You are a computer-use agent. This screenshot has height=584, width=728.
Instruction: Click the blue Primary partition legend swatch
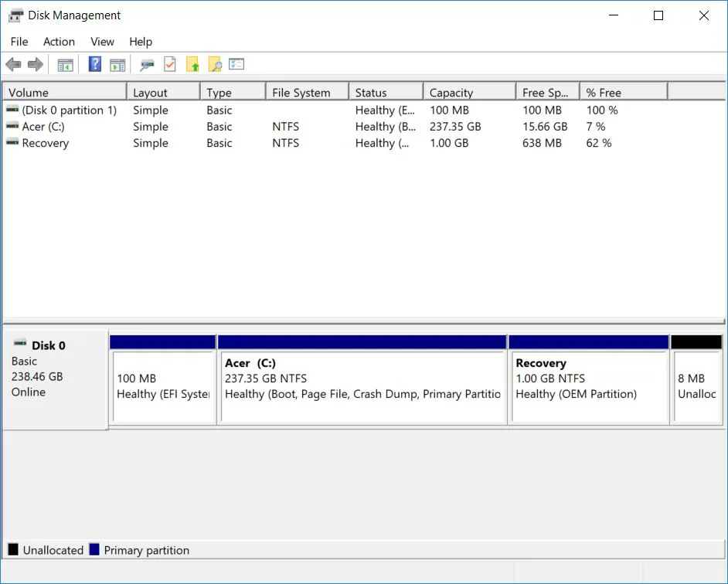(x=94, y=550)
